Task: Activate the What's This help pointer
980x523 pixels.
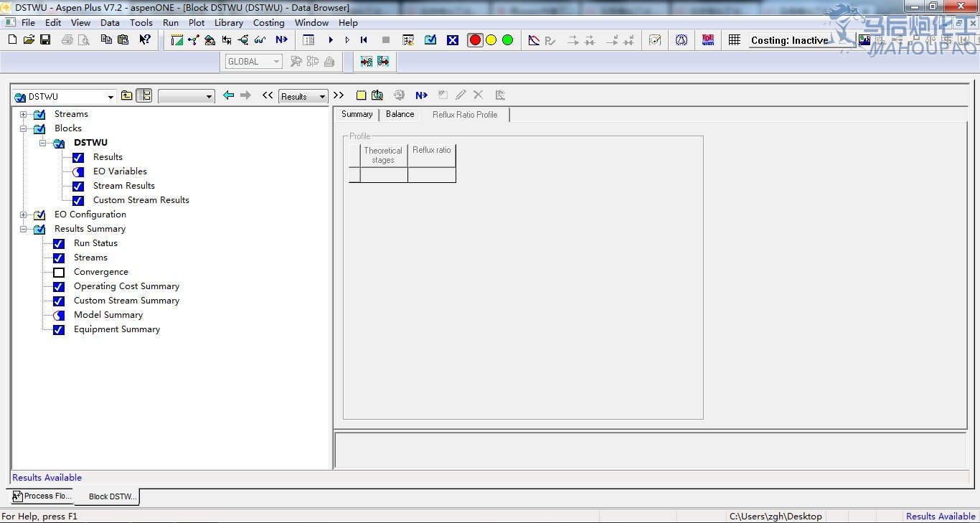Action: pos(145,40)
